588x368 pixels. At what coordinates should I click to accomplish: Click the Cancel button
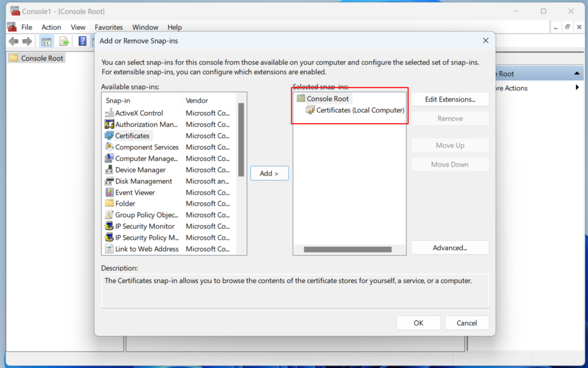point(467,323)
